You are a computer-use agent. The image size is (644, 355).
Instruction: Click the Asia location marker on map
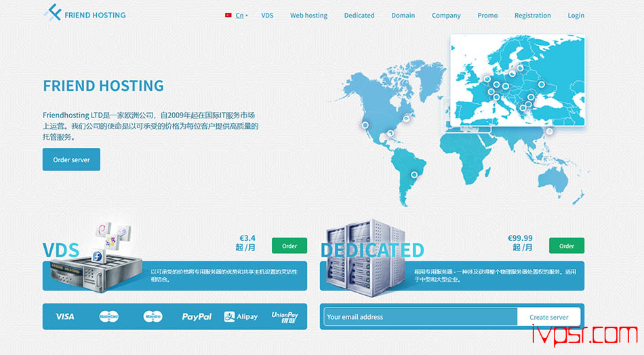pyautogui.click(x=550, y=132)
